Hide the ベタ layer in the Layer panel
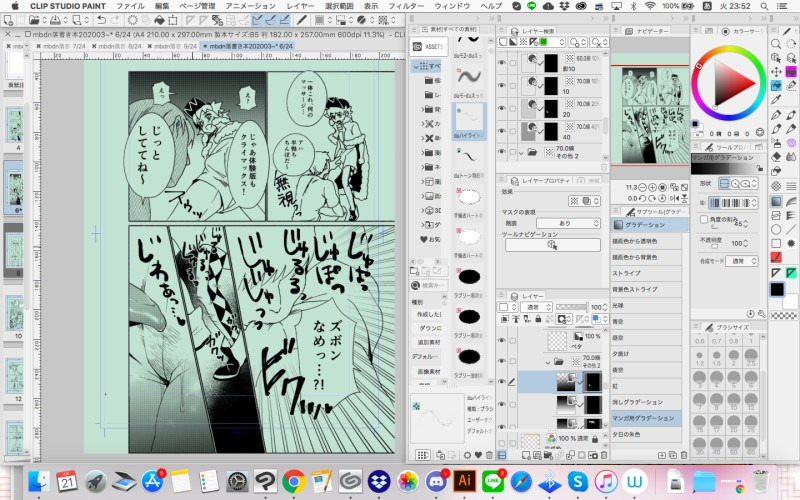 click(x=502, y=341)
